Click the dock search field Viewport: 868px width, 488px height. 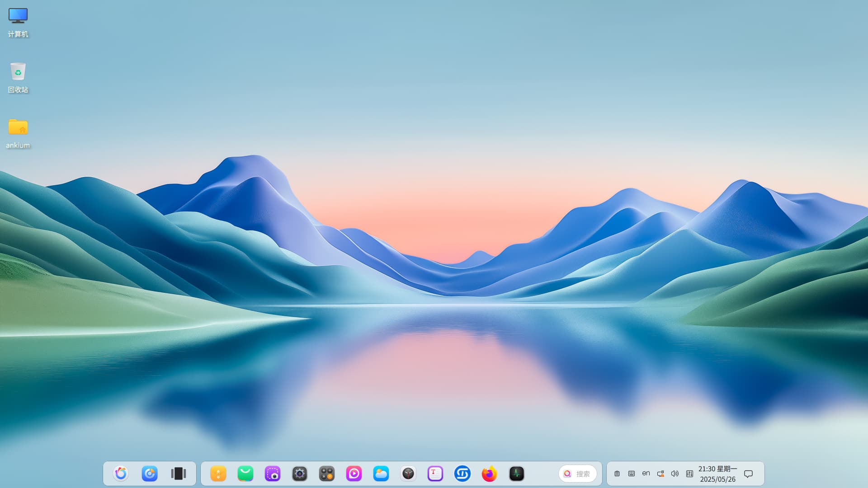pyautogui.click(x=578, y=474)
